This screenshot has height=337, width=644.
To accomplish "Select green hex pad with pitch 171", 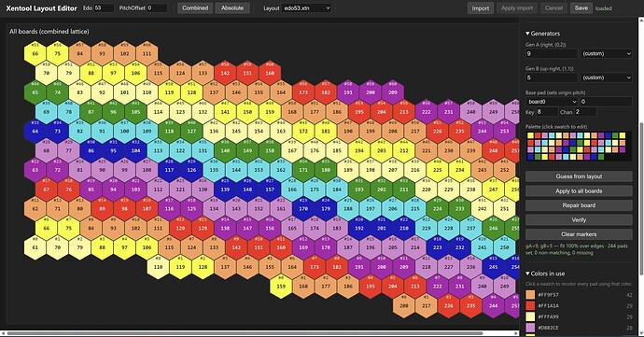I will tap(303, 170).
